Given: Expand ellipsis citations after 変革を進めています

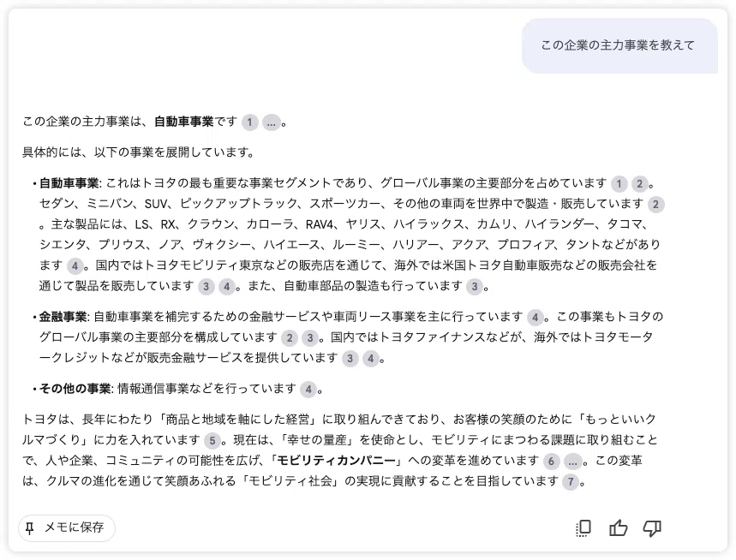Looking at the screenshot, I should click(572, 462).
